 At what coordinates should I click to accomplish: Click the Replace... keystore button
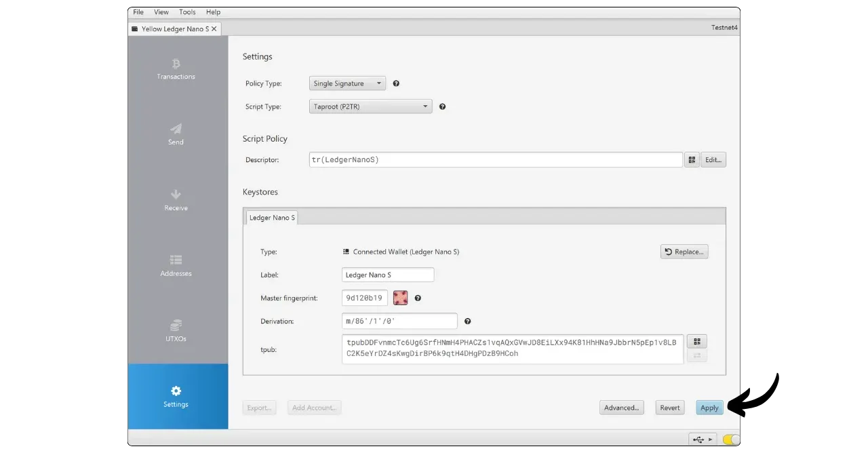point(684,252)
